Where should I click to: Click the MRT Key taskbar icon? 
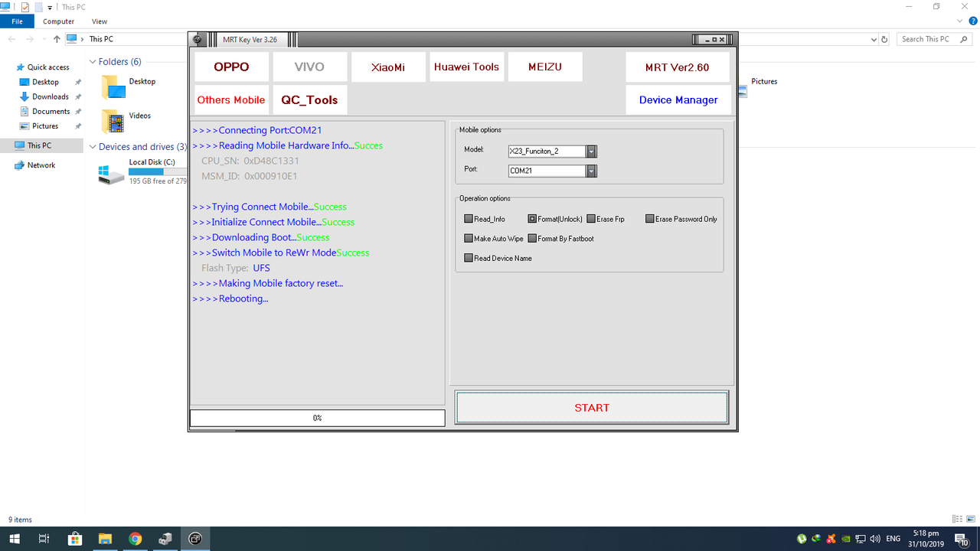tap(195, 539)
